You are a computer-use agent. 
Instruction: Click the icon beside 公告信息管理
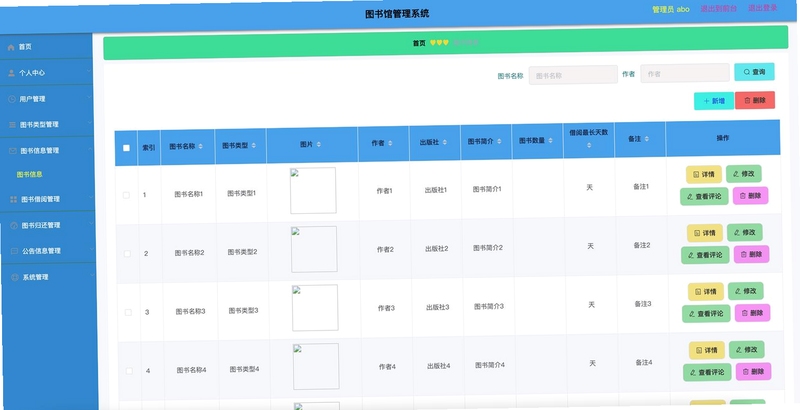click(14, 251)
